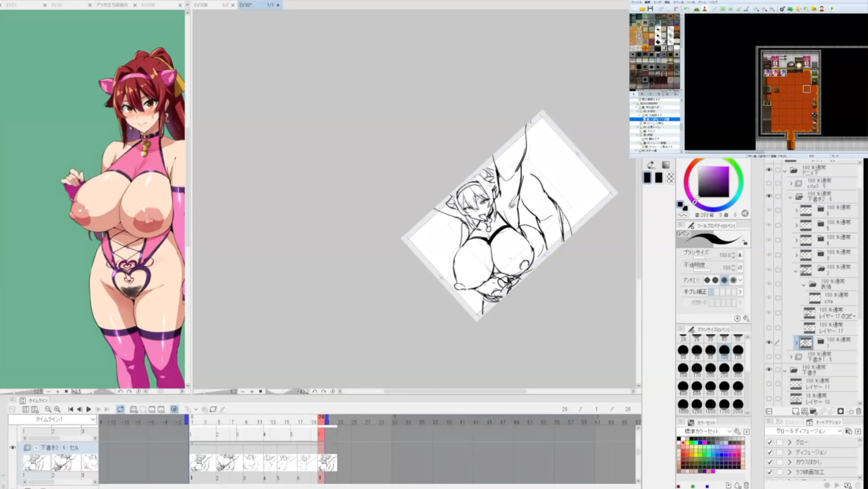Add a new raster layer
The width and height of the screenshot is (868, 489).
click(x=796, y=412)
